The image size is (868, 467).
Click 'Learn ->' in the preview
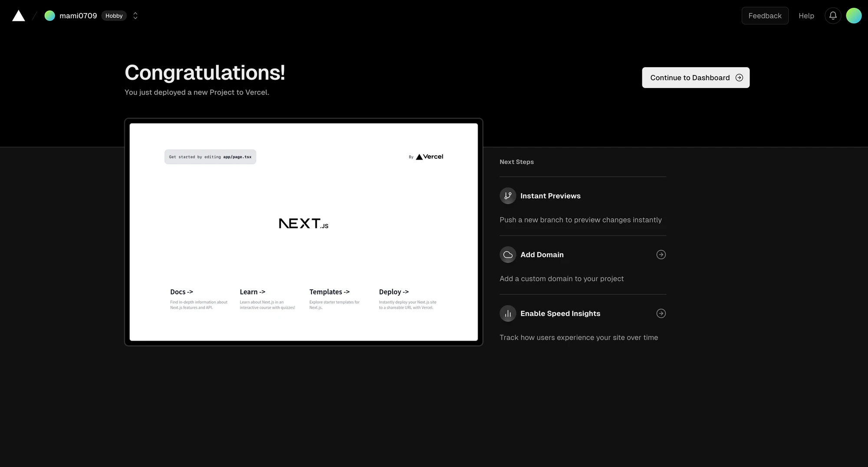tap(253, 292)
